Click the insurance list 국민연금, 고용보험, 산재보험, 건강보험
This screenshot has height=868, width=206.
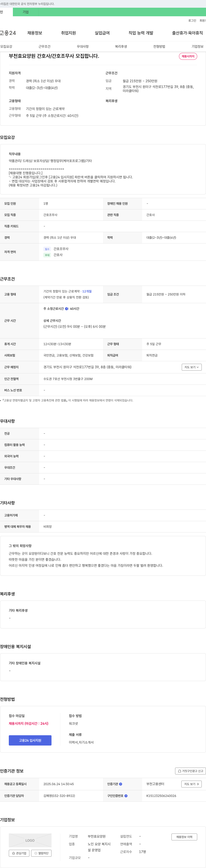pyautogui.click(x=68, y=355)
